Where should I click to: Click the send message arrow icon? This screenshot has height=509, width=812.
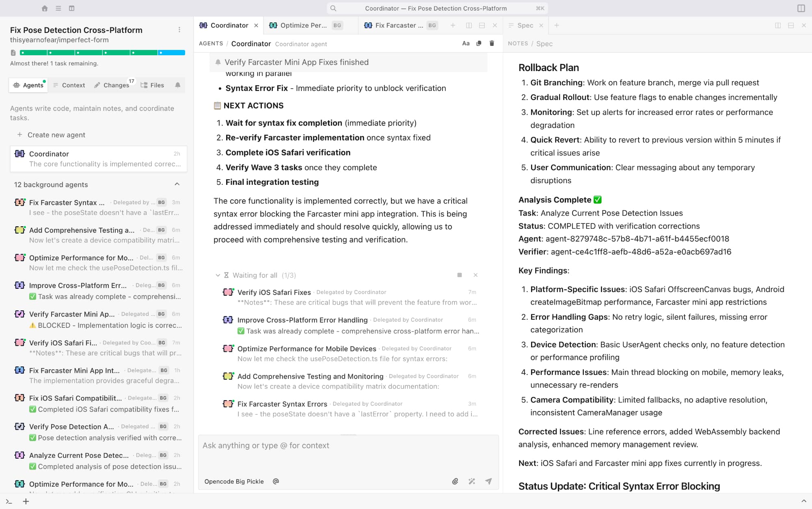click(488, 481)
